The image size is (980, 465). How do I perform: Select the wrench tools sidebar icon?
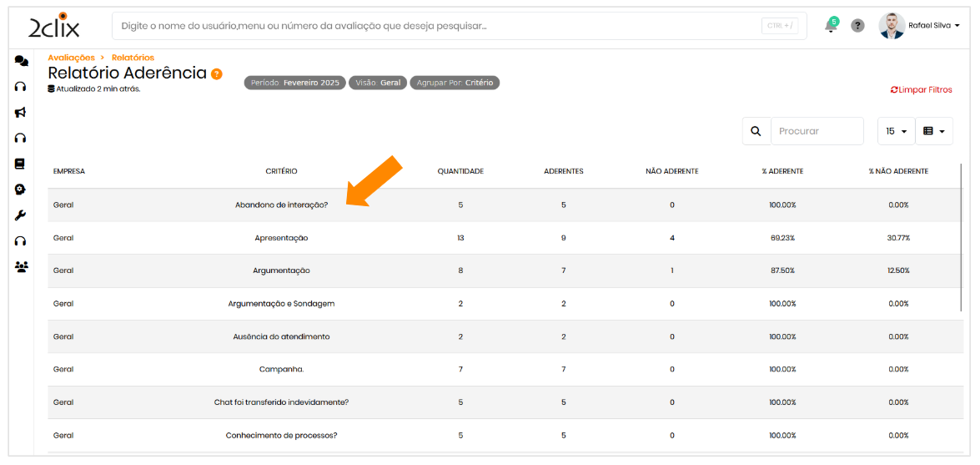pyautogui.click(x=21, y=215)
